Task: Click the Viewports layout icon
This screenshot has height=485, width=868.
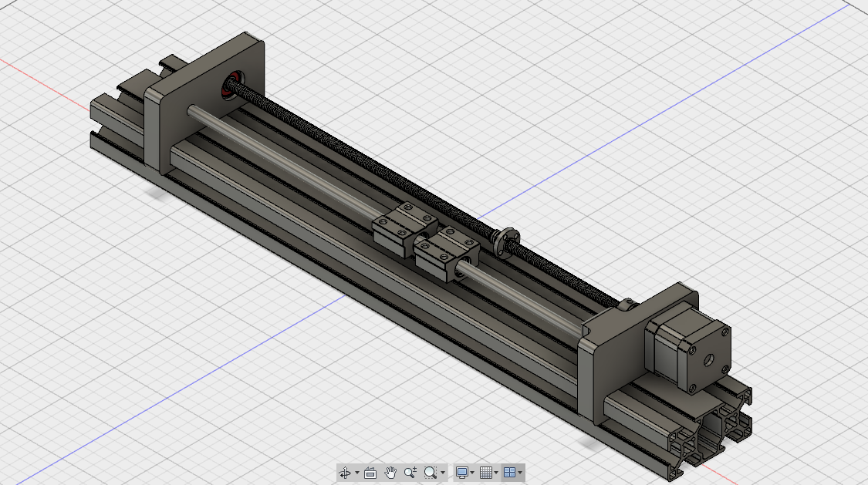Action: point(510,473)
